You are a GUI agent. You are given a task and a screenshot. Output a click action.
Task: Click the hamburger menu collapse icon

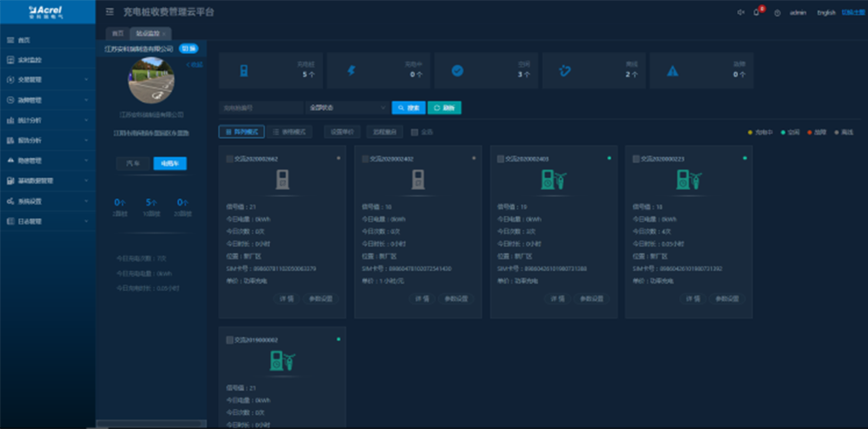109,12
